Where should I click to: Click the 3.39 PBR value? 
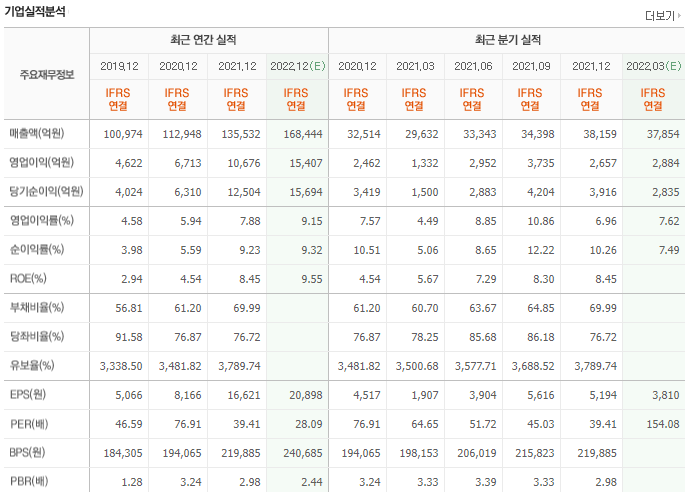(x=486, y=482)
